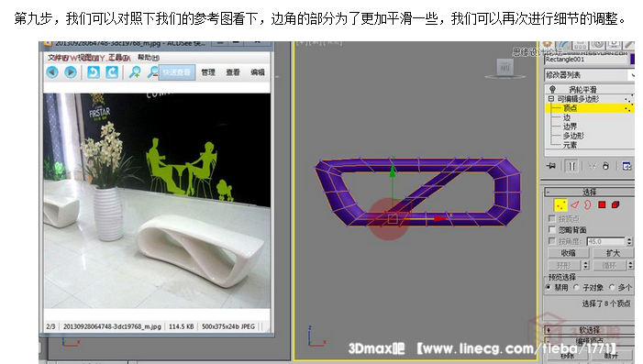
Task: Go to previous image in ACDSee
Action: tap(52, 72)
